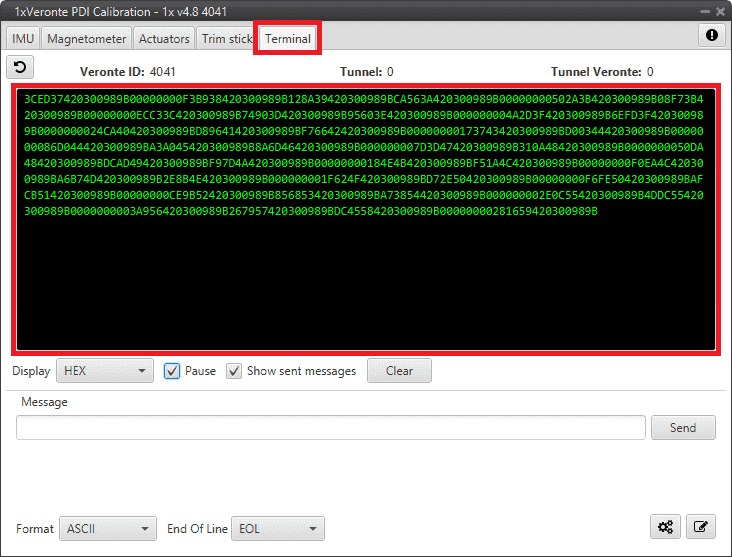
Task: Click the exclamation info icon button
Action: coord(712,35)
